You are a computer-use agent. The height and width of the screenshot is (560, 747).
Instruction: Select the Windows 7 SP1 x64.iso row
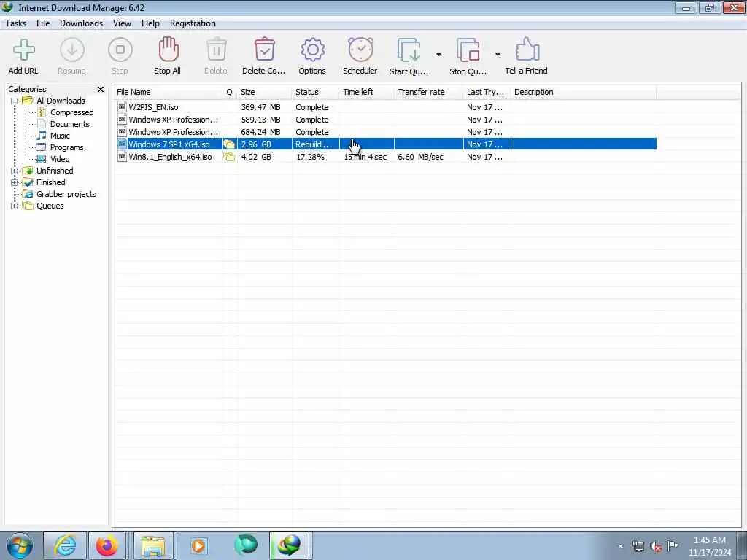coord(385,144)
